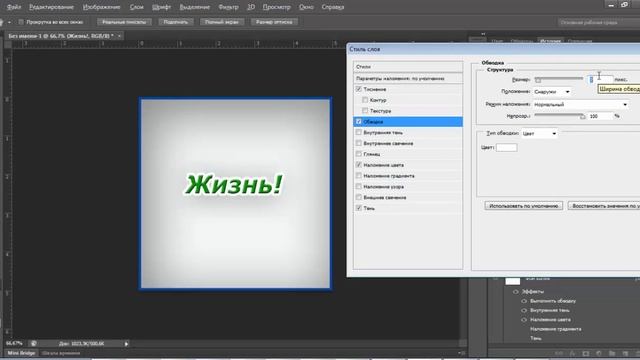
Task: Click the Размер оттиска button
Action: click(x=274, y=22)
